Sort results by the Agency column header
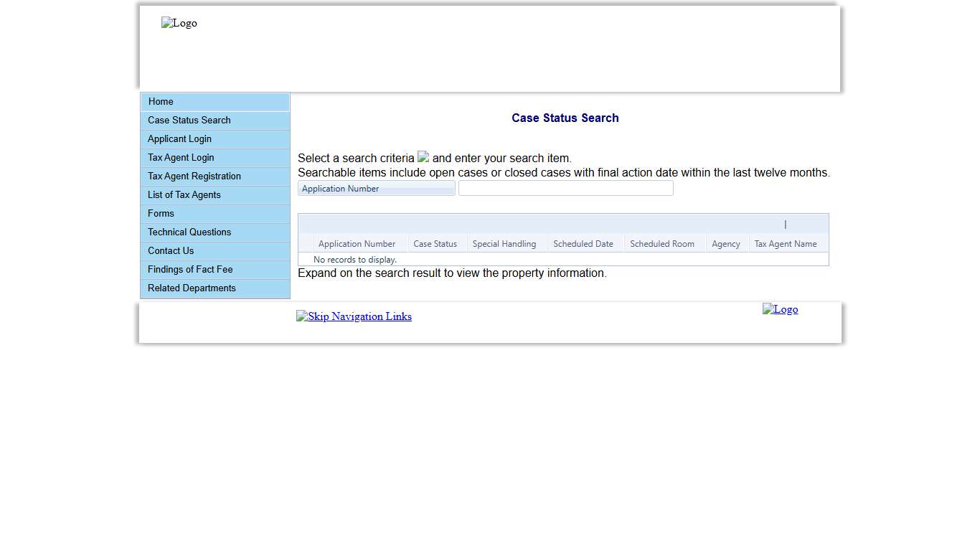This screenshot has height=551, width=980. (x=726, y=243)
